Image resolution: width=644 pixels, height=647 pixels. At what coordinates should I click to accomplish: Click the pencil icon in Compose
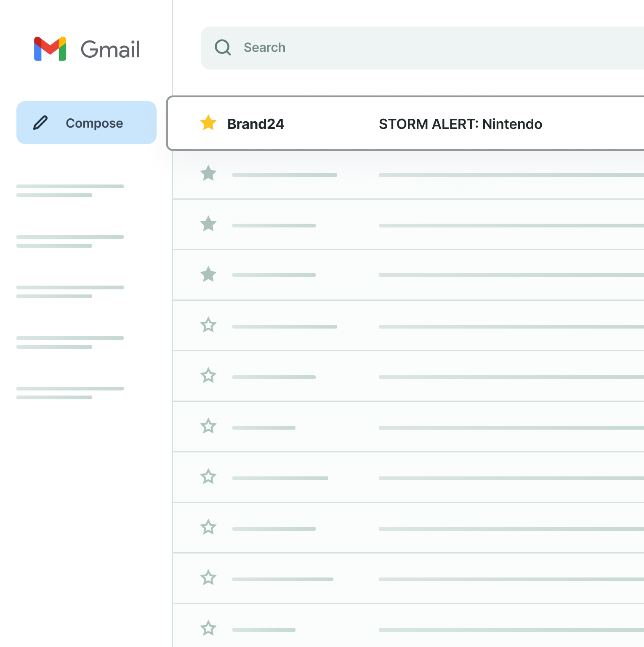tap(40, 123)
